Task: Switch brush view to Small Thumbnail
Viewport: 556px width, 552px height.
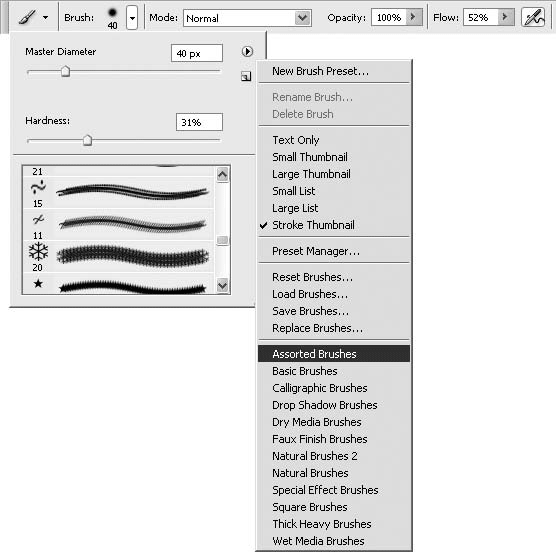Action: (310, 157)
